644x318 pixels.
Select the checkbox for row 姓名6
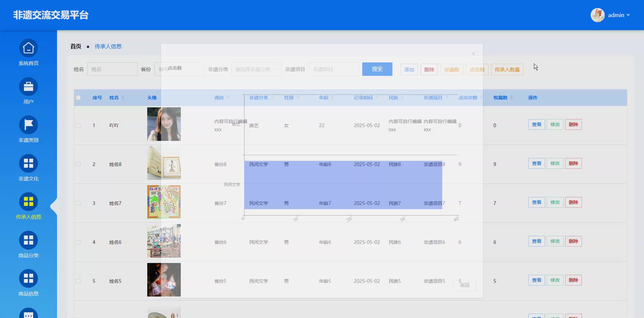[78, 242]
